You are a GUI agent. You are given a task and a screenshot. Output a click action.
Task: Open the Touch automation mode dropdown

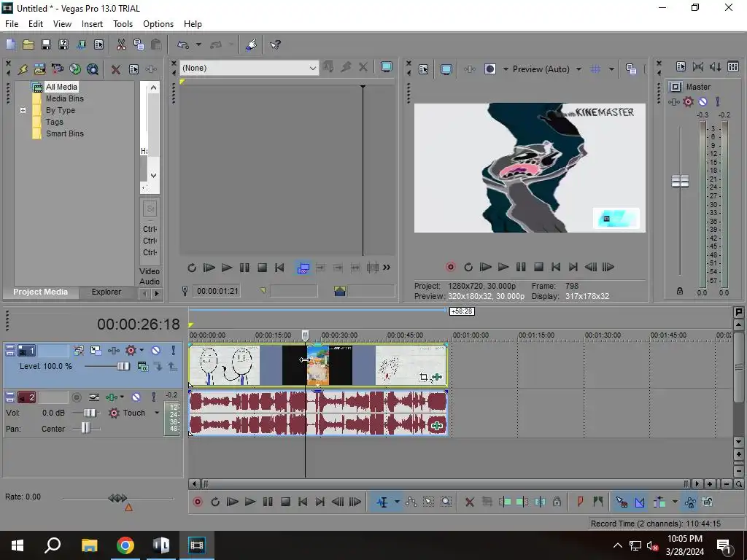pos(157,413)
